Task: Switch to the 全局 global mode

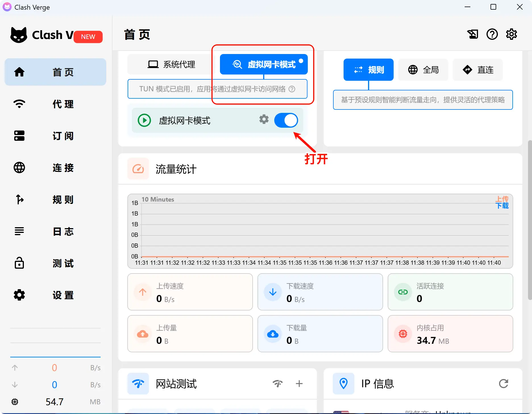Action: coord(423,70)
